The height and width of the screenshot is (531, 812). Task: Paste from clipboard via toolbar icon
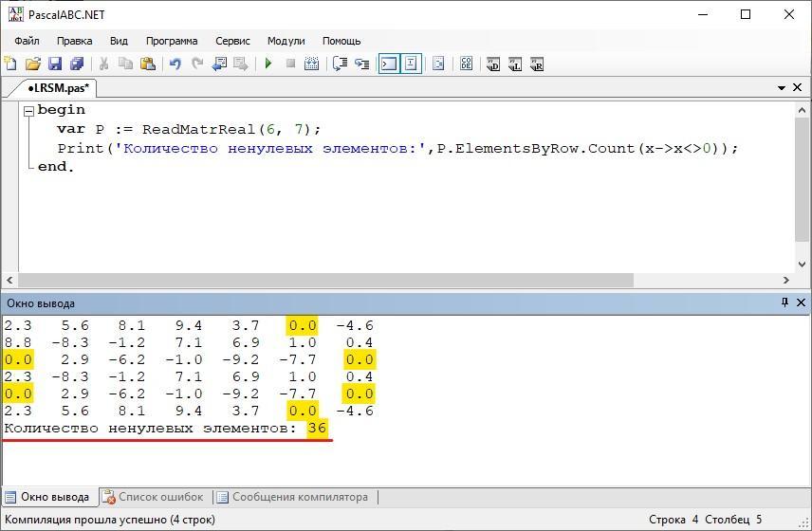(147, 64)
